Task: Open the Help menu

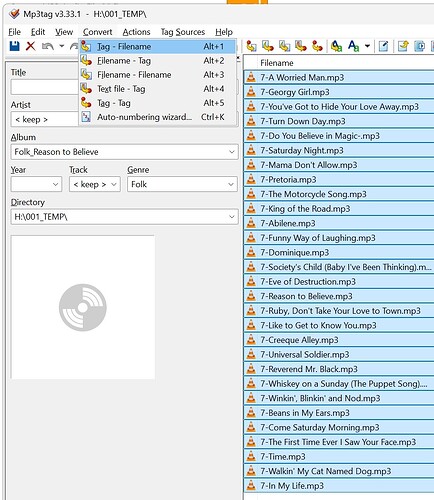Action: pyautogui.click(x=224, y=32)
